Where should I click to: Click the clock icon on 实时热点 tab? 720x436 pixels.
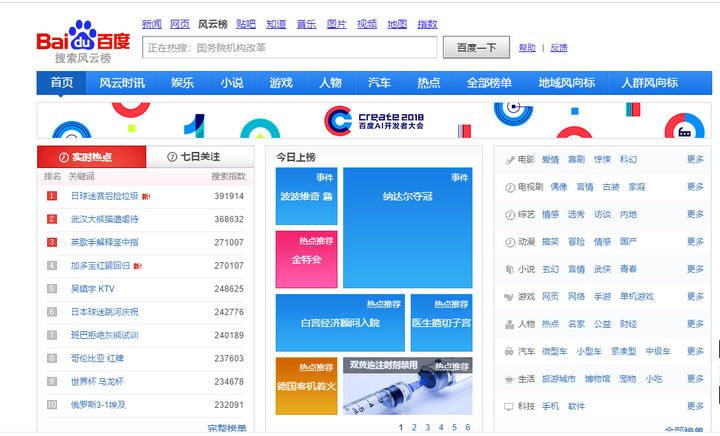[x=64, y=157]
